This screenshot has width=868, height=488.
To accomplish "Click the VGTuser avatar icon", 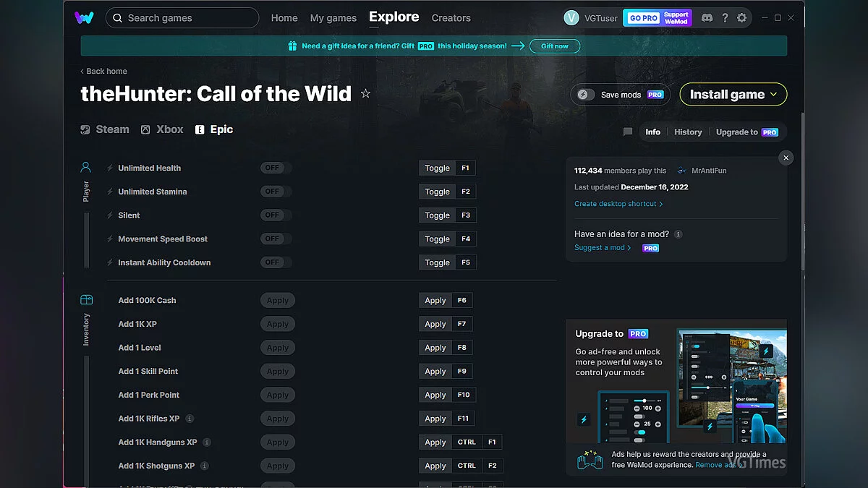I will [x=571, y=18].
